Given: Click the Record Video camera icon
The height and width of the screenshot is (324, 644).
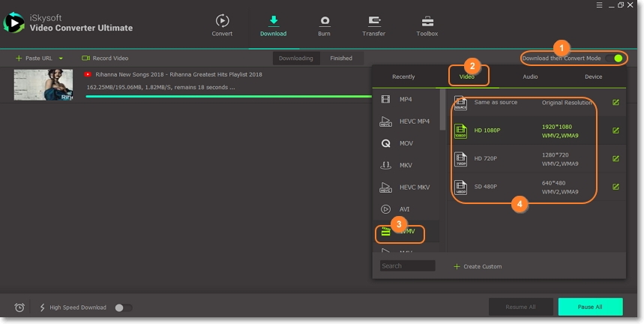Looking at the screenshot, I should [86, 58].
